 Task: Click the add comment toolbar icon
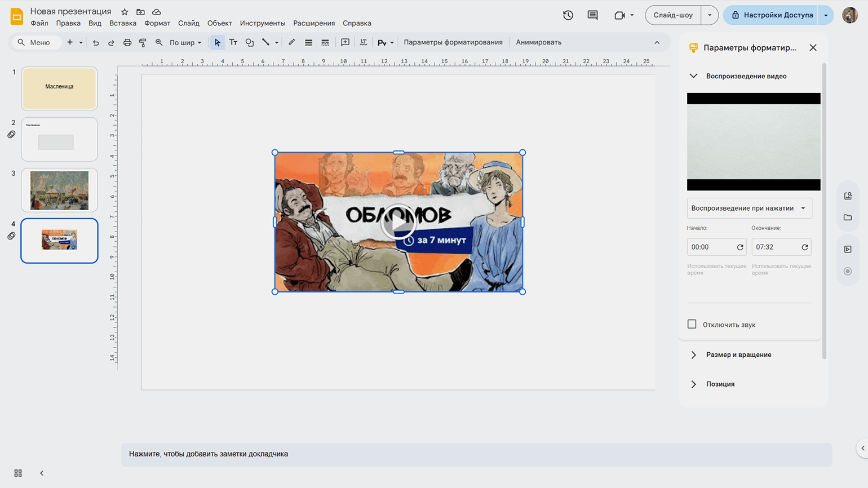(x=345, y=42)
